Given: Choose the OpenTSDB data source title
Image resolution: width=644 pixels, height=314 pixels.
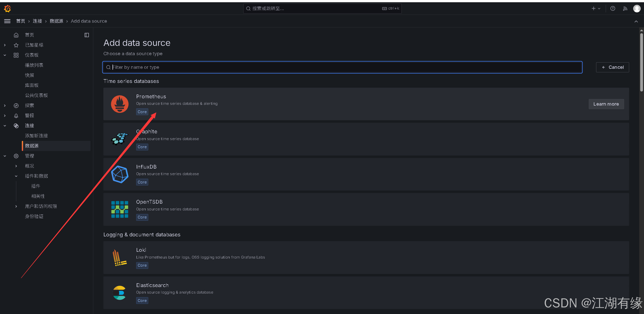Looking at the screenshot, I should (x=149, y=202).
